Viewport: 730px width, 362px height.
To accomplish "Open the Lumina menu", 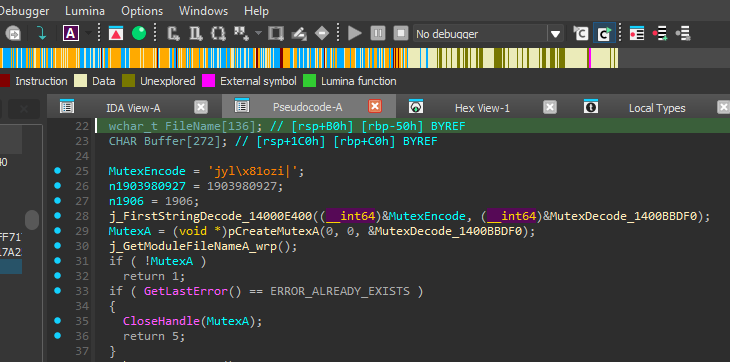I will pos(85,11).
